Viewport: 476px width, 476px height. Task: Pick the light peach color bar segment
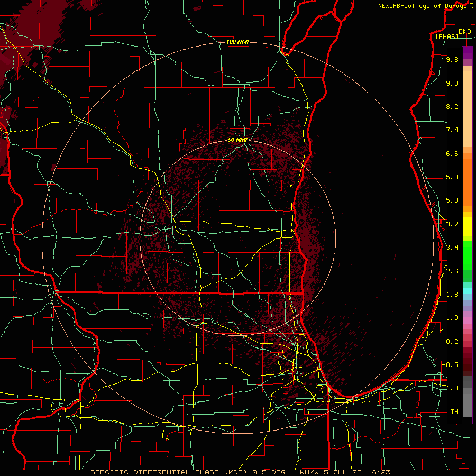(x=467, y=108)
